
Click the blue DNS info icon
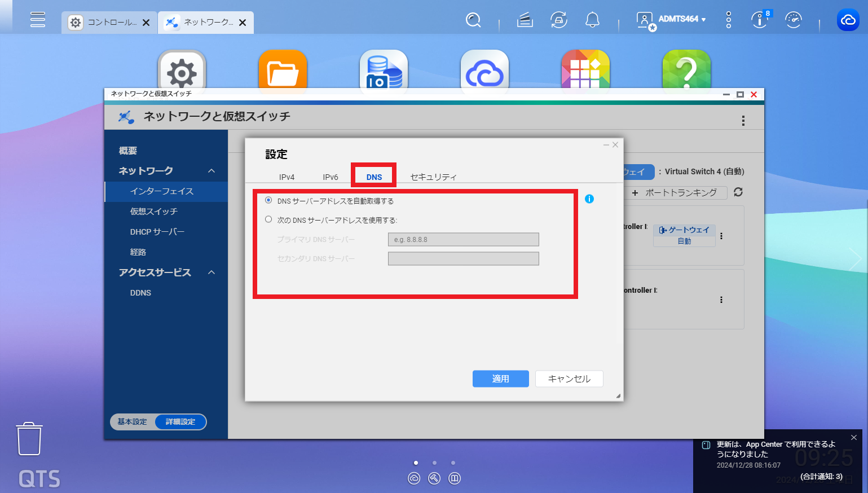point(589,199)
